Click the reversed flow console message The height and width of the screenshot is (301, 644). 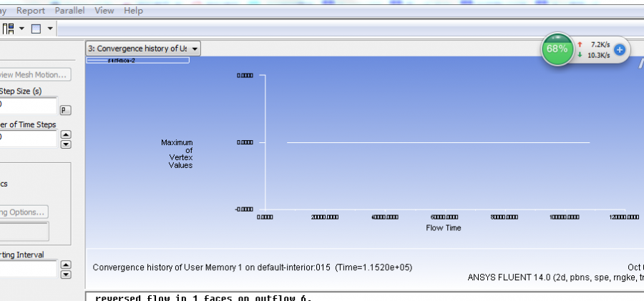click(204, 298)
